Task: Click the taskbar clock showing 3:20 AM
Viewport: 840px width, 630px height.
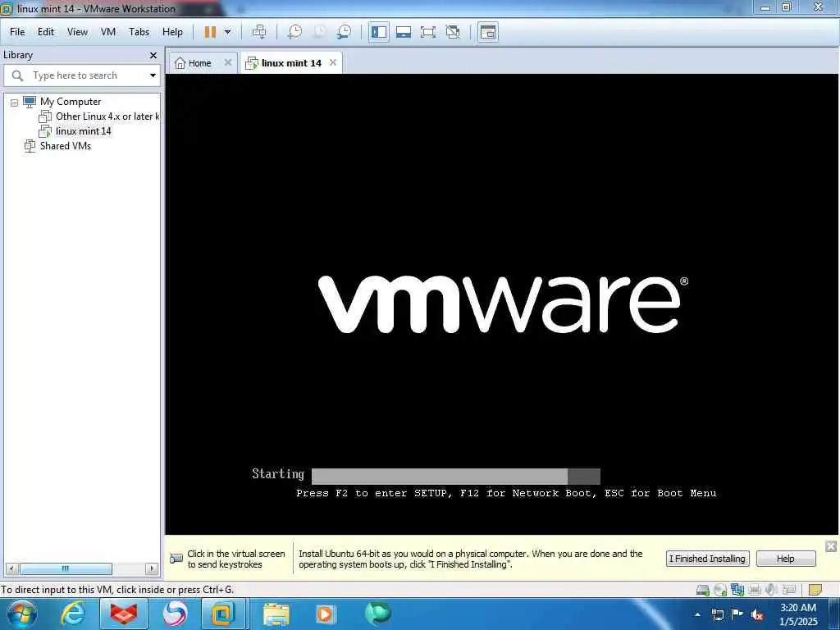Action: (798, 614)
